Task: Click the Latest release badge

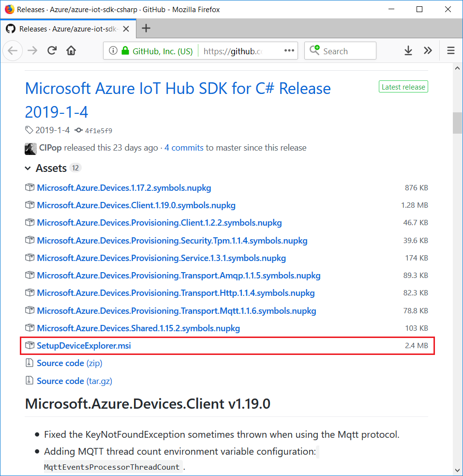Action: click(x=403, y=87)
